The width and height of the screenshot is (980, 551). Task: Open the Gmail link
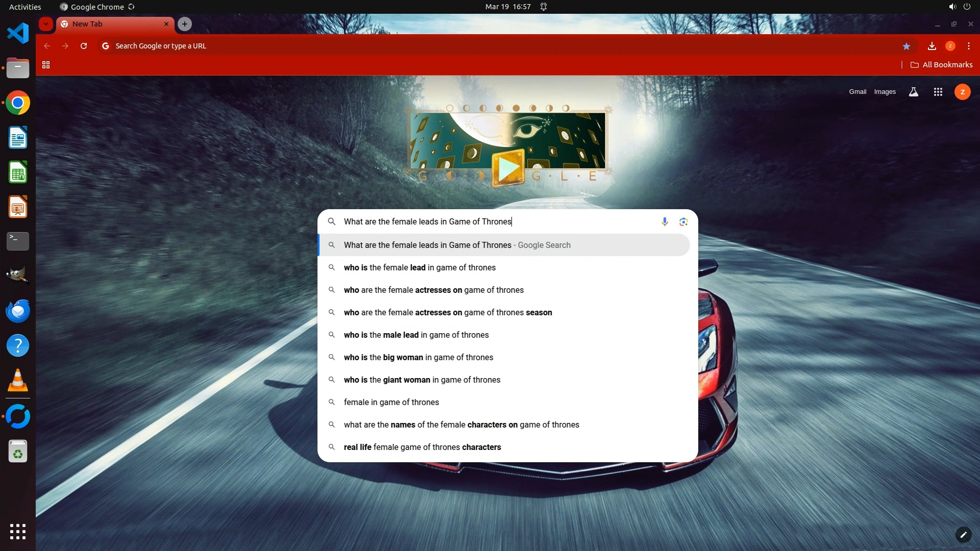point(857,92)
